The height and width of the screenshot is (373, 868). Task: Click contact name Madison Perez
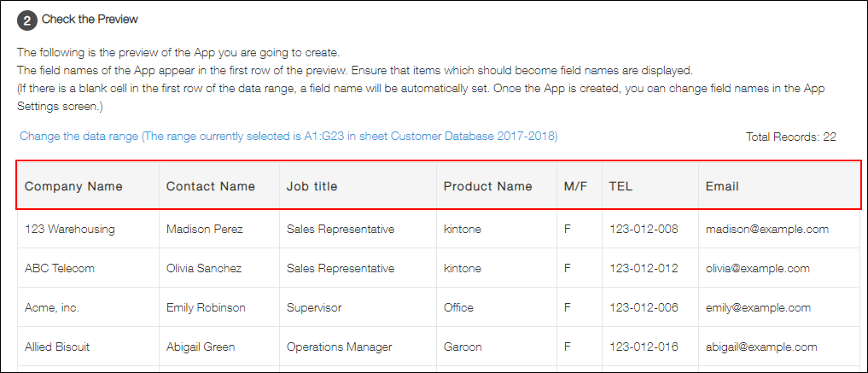[x=205, y=229]
